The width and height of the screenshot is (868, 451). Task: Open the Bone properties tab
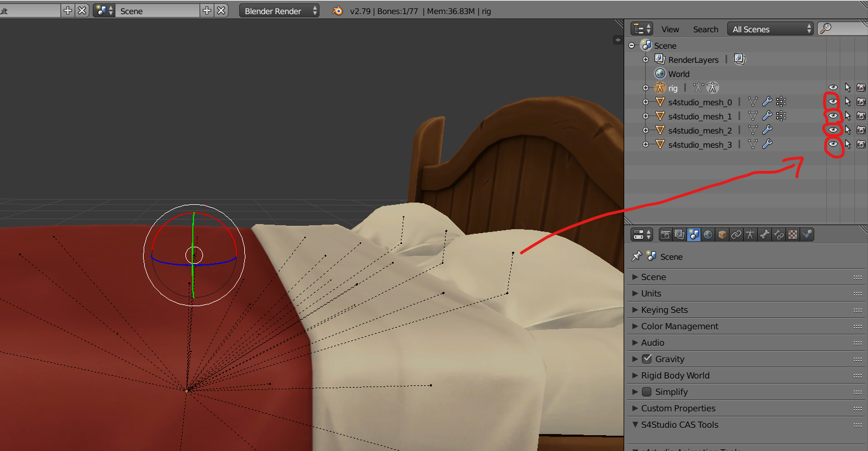pyautogui.click(x=765, y=234)
